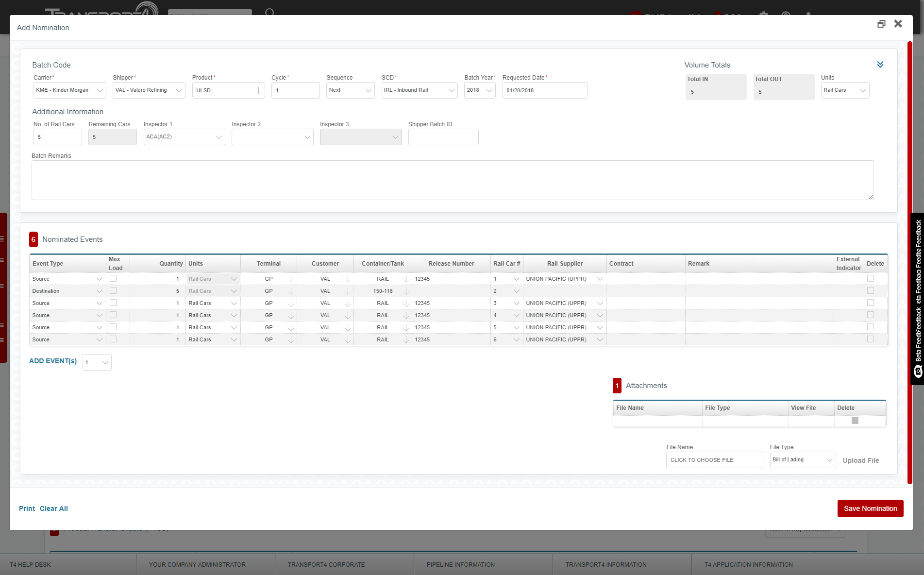Image resolution: width=924 pixels, height=575 pixels.
Task: Click the Beta Feedback camera icon
Action: coord(918,372)
